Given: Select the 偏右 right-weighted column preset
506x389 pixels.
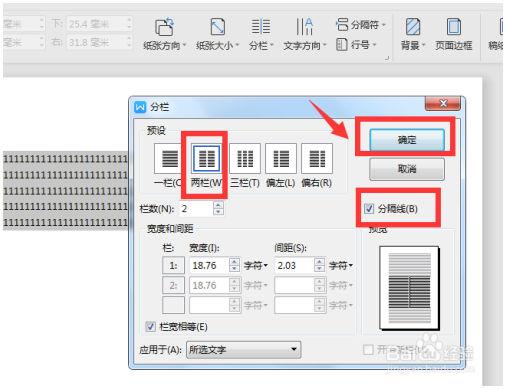Looking at the screenshot, I should click(317, 165).
